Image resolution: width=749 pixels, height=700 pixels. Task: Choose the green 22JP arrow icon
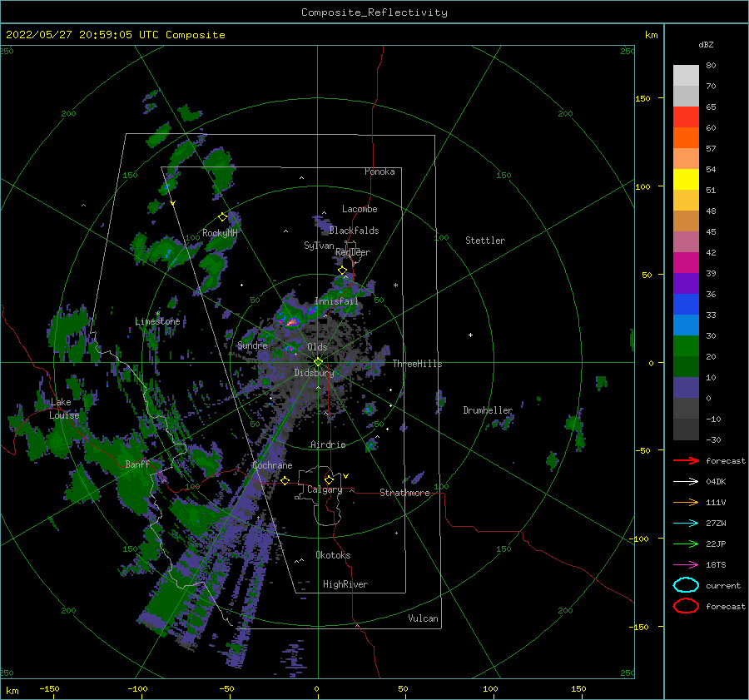686,544
